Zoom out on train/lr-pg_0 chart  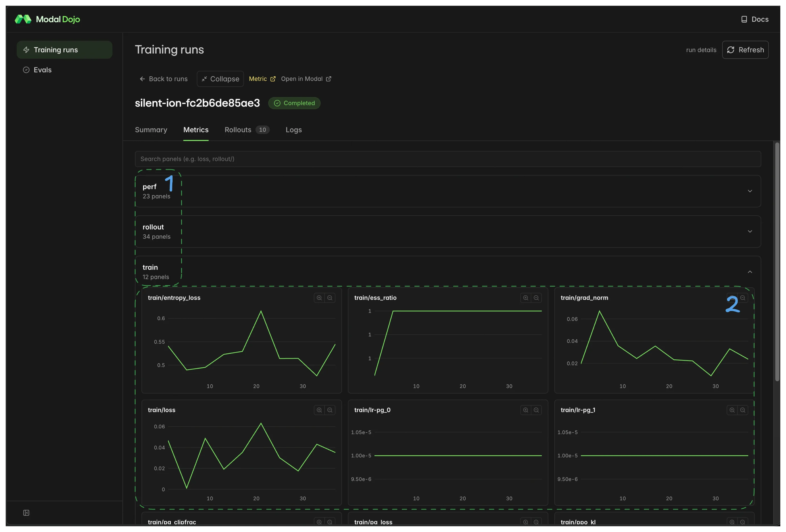(536, 410)
